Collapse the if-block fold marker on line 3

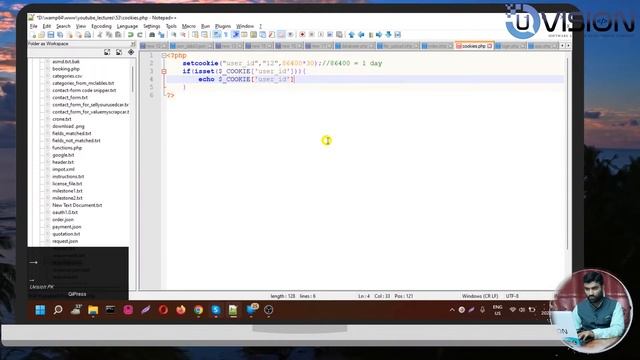coord(164,71)
